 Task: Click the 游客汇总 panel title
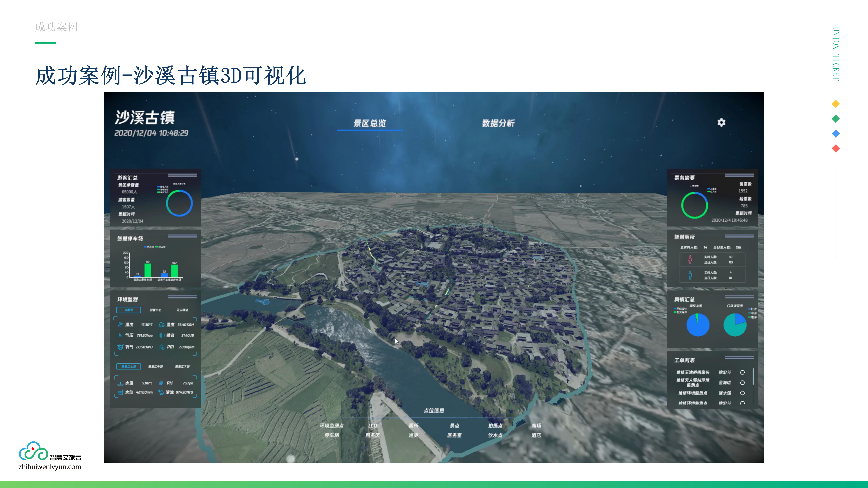(x=127, y=178)
